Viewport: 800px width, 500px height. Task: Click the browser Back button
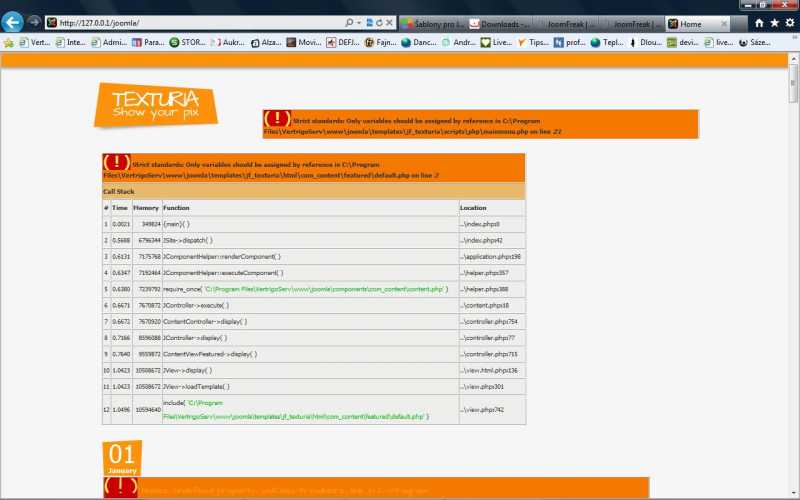(14, 22)
